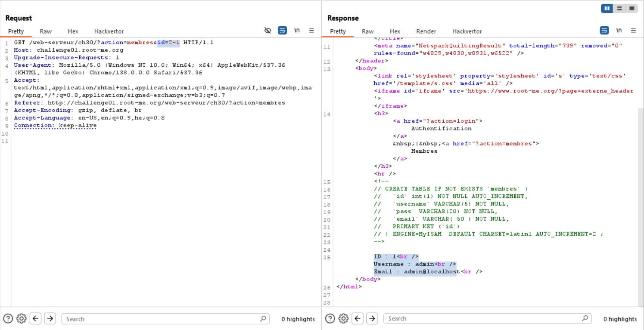644x330 pixels.
Task: Open Request pane help icon
Action: coord(8,318)
